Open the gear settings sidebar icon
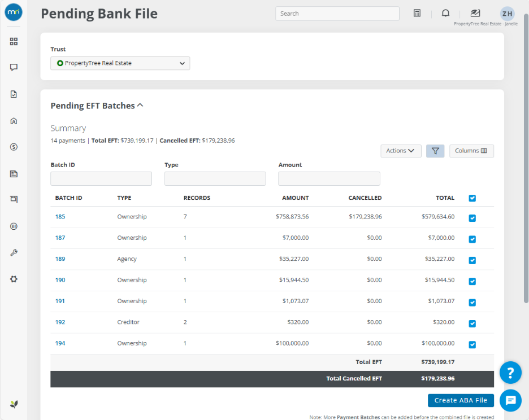529x420 pixels. (14, 279)
